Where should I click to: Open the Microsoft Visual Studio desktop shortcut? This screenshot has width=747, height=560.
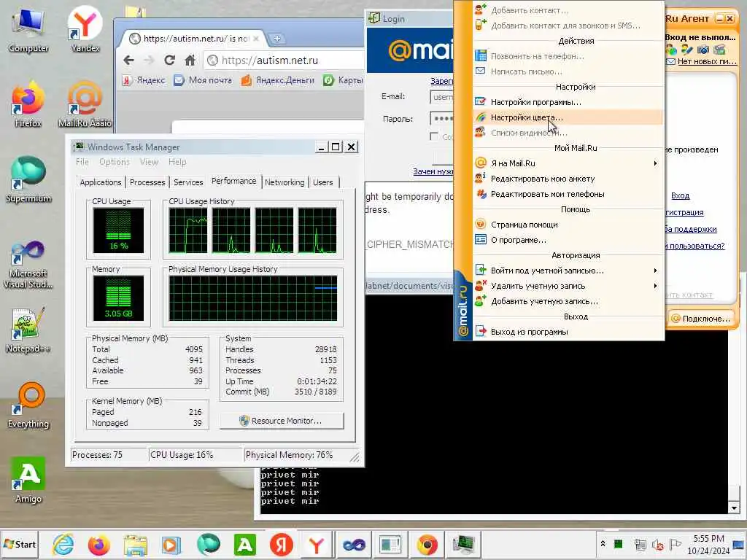click(28, 264)
